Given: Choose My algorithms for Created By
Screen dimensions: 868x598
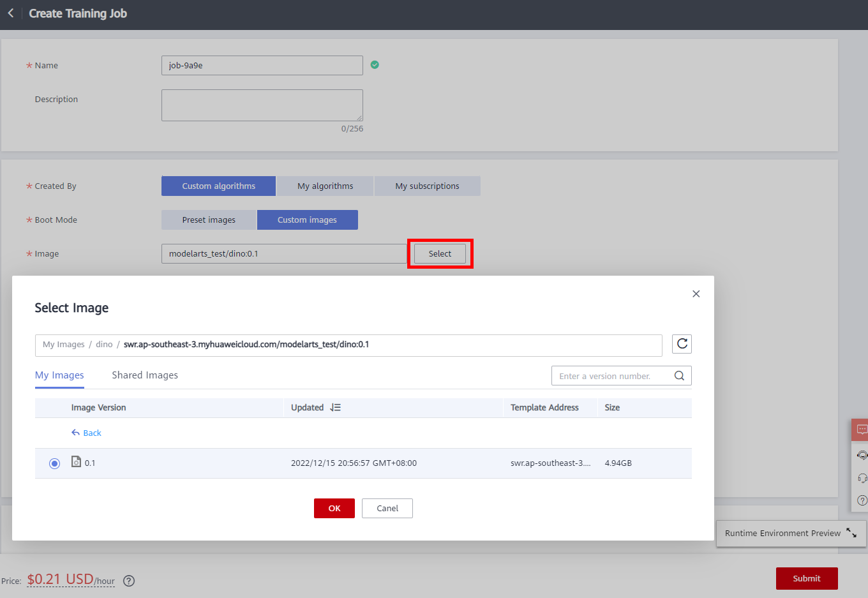Looking at the screenshot, I should pyautogui.click(x=325, y=186).
